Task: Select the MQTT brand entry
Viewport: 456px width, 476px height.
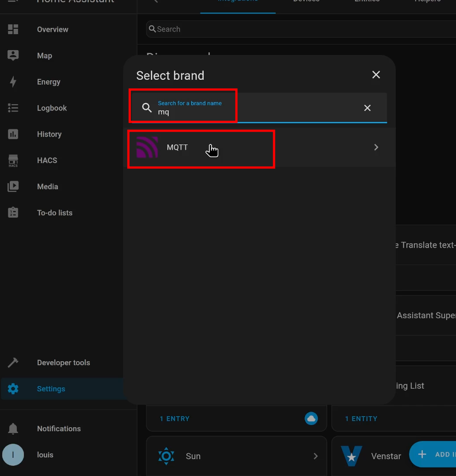Action: click(259, 147)
